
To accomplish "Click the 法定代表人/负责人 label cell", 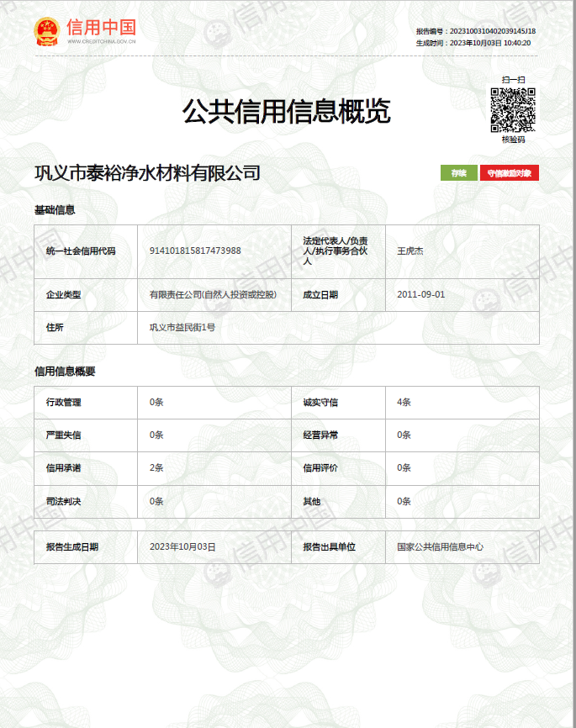I will click(338, 251).
